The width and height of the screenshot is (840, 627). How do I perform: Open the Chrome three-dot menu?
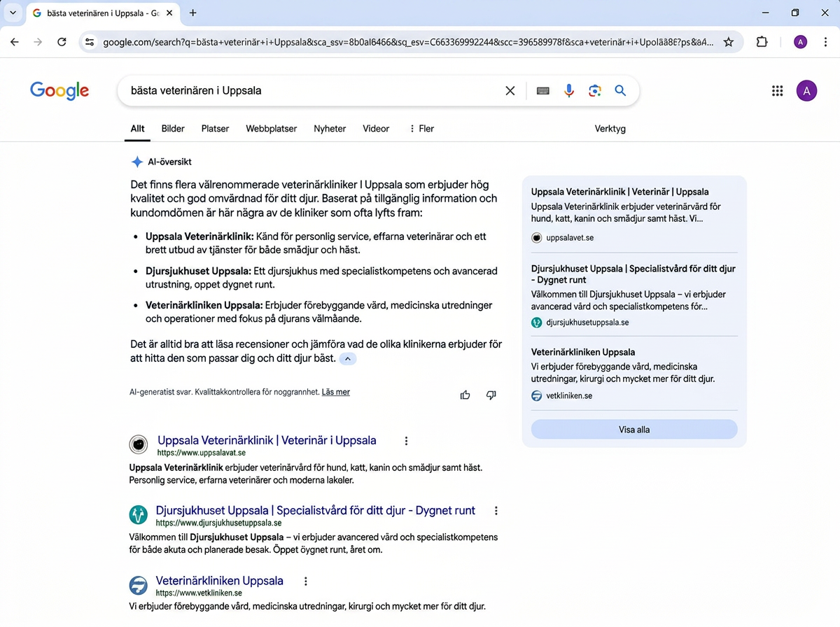click(x=826, y=42)
